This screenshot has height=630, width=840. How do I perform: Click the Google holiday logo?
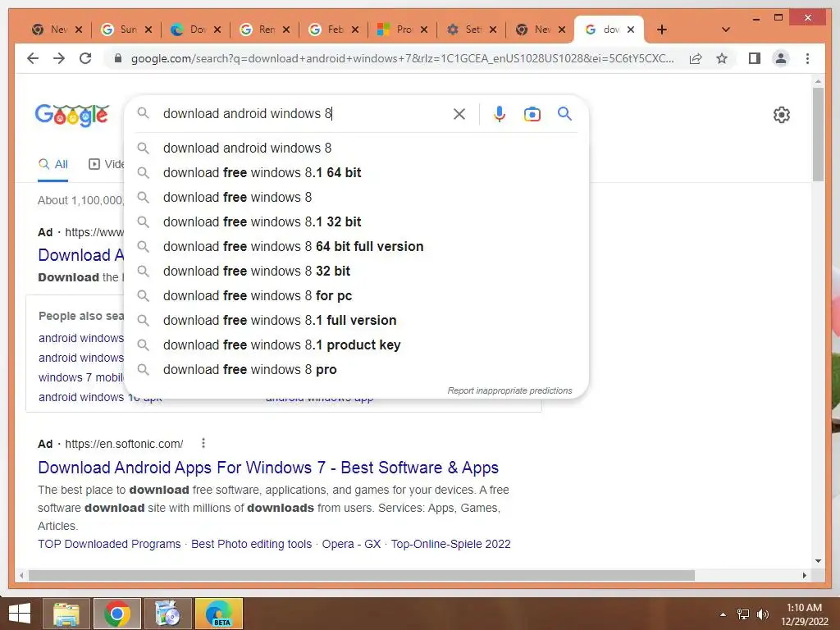[72, 115]
